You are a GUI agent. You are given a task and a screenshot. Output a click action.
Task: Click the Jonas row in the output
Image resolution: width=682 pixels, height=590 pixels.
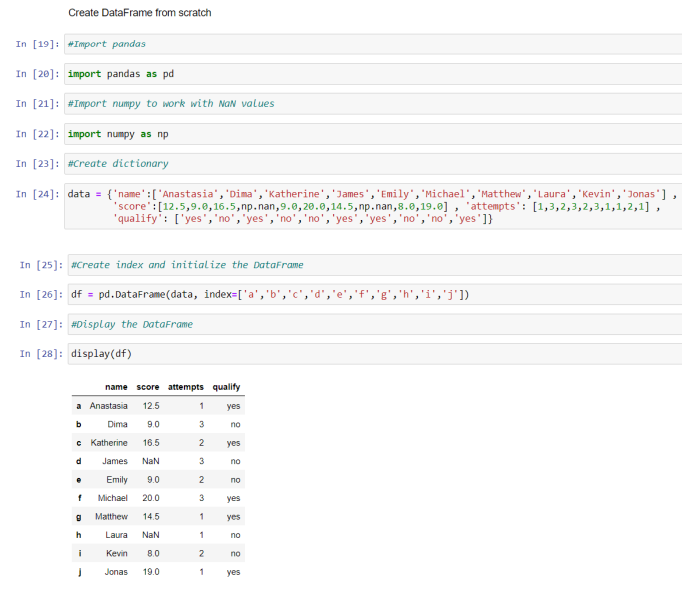[158, 572]
